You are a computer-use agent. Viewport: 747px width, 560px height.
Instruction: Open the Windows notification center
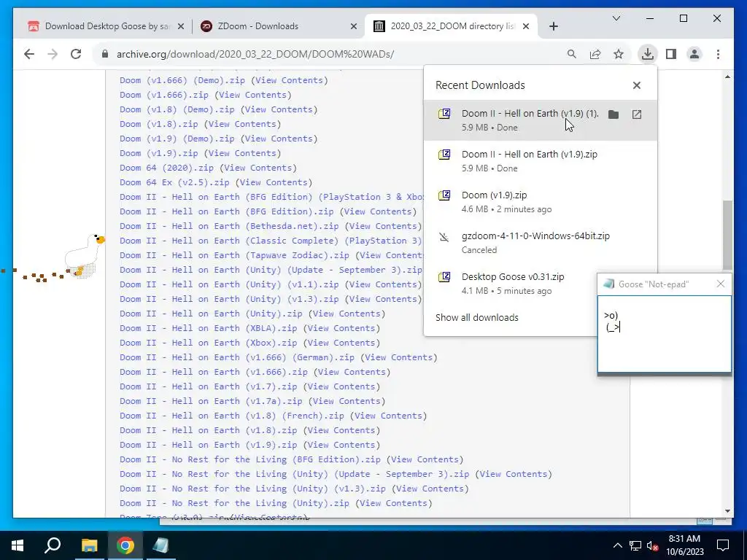[723, 545]
